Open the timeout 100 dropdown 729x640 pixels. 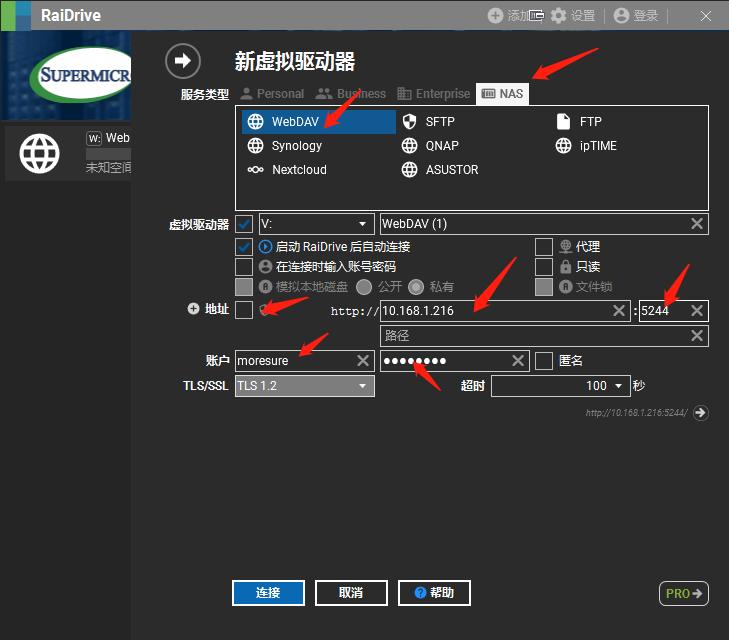coord(561,386)
